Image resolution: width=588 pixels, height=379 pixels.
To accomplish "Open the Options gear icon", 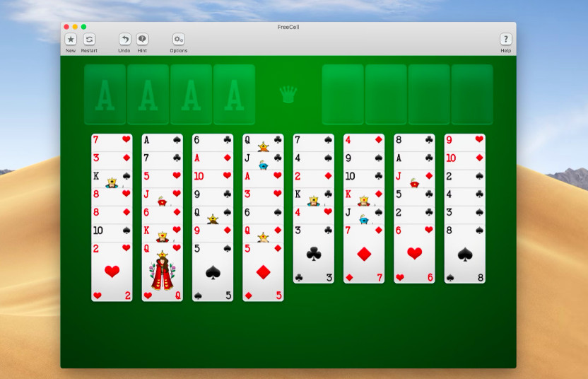I will [x=179, y=40].
